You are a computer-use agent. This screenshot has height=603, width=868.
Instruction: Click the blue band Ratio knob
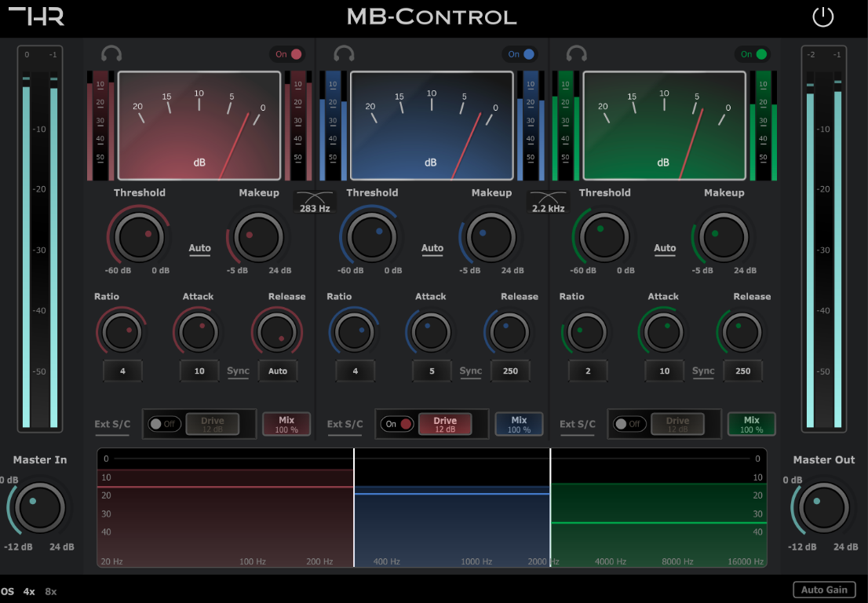[x=354, y=332]
